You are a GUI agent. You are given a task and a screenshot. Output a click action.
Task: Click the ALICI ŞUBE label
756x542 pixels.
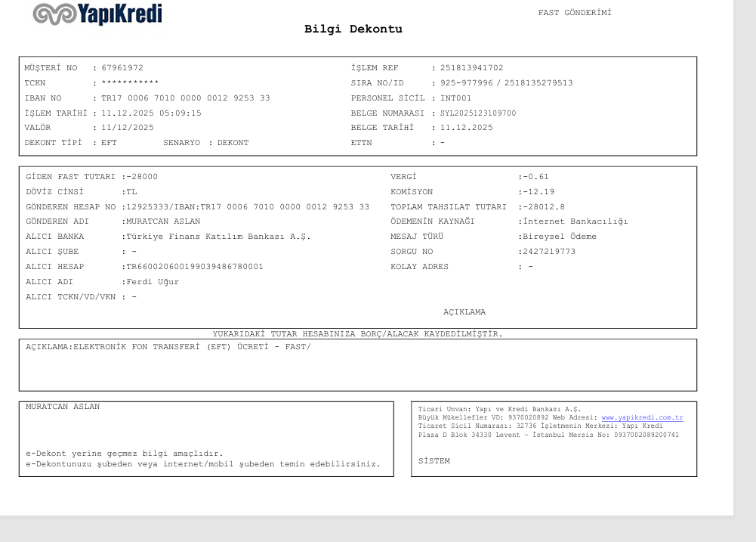pos(52,252)
